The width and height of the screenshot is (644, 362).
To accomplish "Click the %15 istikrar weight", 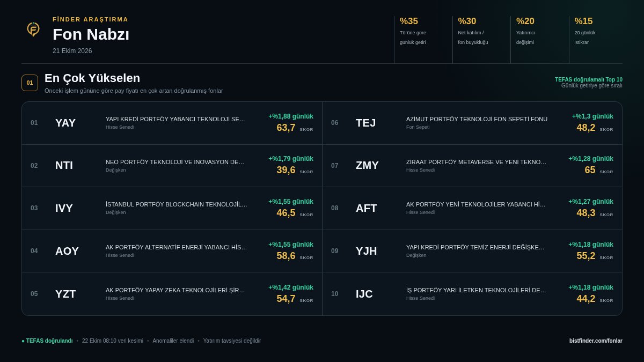I will pos(596,31).
